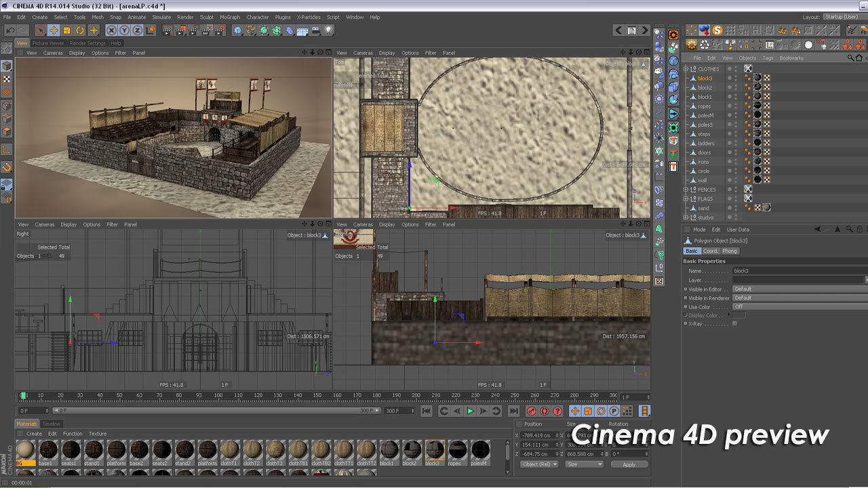Click the Apply button in Coordinates
The image size is (868, 488).
[629, 464]
